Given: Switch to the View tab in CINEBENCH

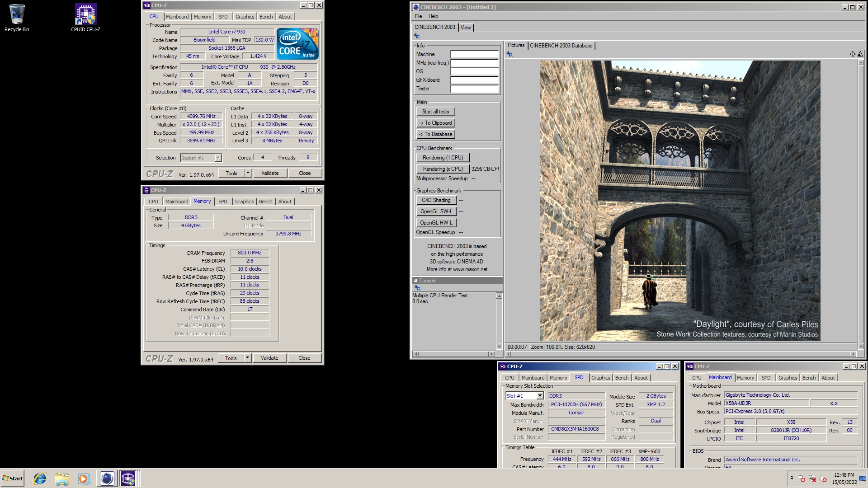Looking at the screenshot, I should point(466,28).
